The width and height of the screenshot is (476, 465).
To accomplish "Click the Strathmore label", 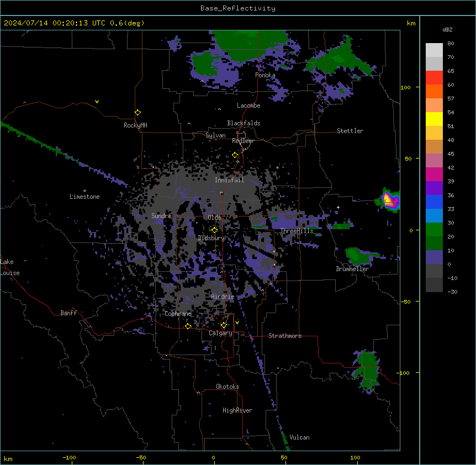I will pos(285,336).
